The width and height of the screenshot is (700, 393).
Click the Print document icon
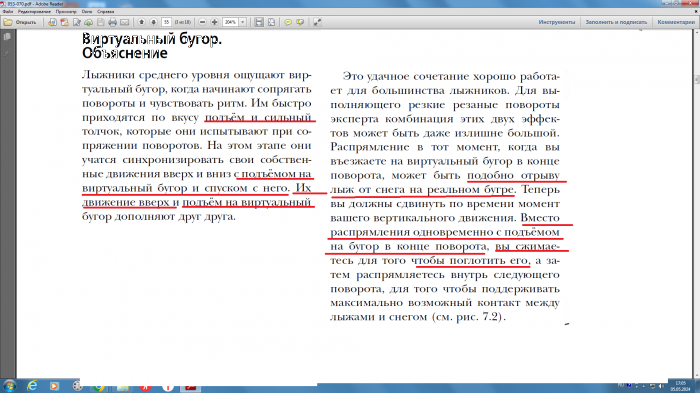click(x=112, y=22)
